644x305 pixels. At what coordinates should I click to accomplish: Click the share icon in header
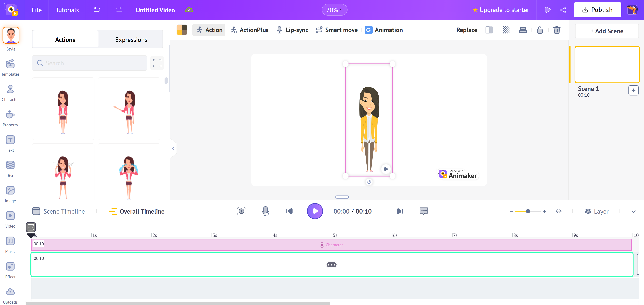563,10
